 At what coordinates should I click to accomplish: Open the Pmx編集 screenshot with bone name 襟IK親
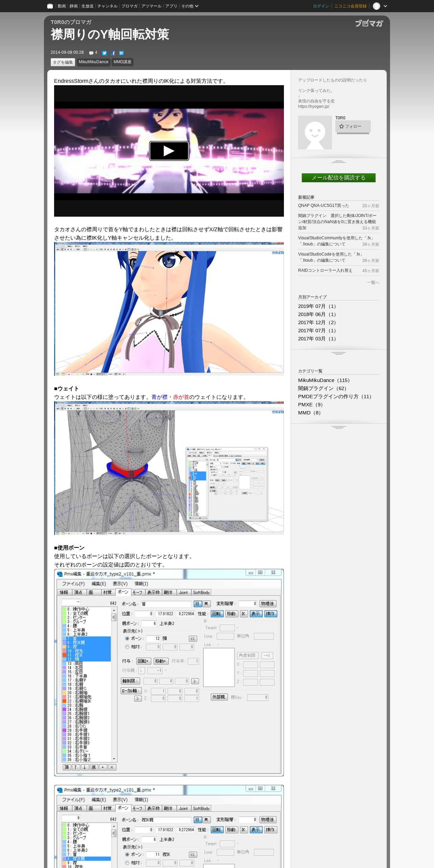[169, 826]
